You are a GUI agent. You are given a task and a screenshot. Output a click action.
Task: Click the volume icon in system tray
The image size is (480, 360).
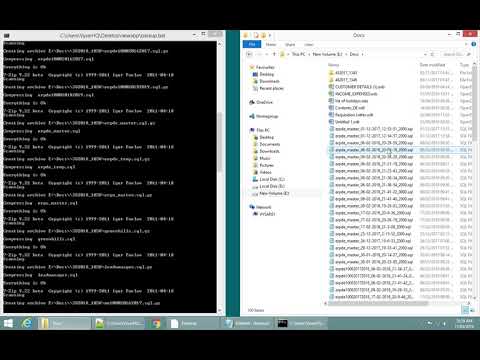(444, 324)
